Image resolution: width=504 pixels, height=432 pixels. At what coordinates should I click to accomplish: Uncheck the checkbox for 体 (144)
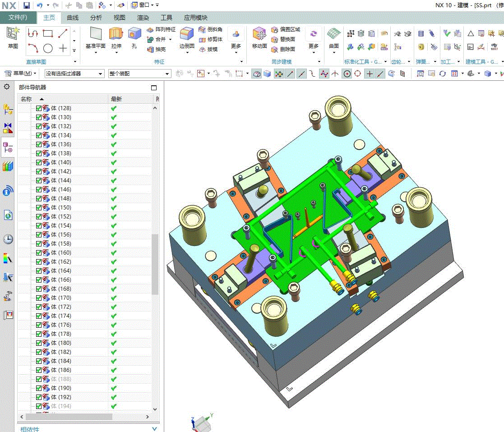tap(38, 181)
